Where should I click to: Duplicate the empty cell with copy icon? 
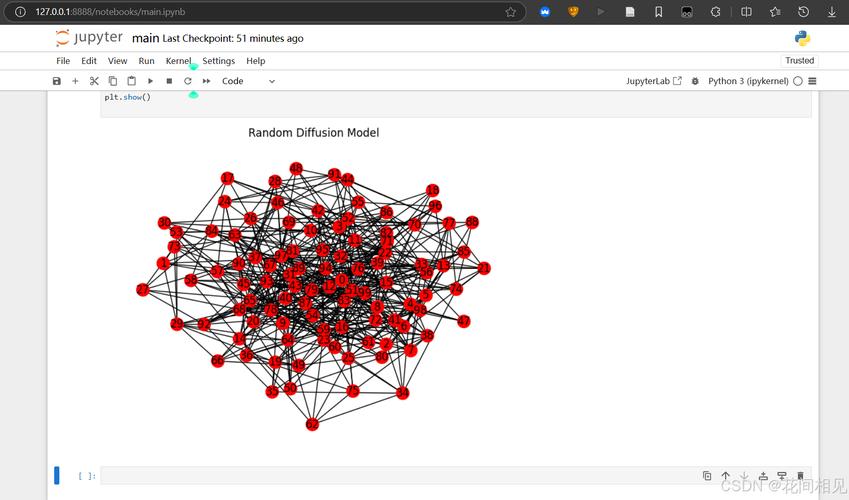[707, 476]
